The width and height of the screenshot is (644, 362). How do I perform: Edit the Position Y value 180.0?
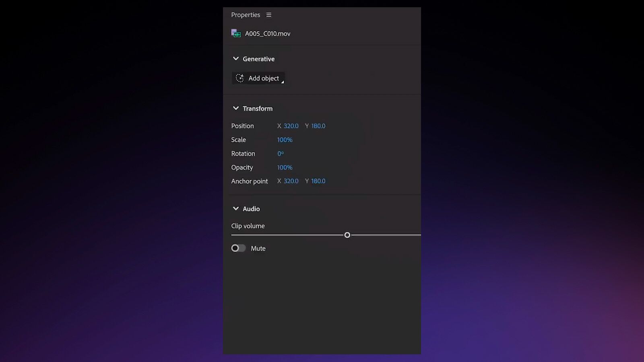318,125
